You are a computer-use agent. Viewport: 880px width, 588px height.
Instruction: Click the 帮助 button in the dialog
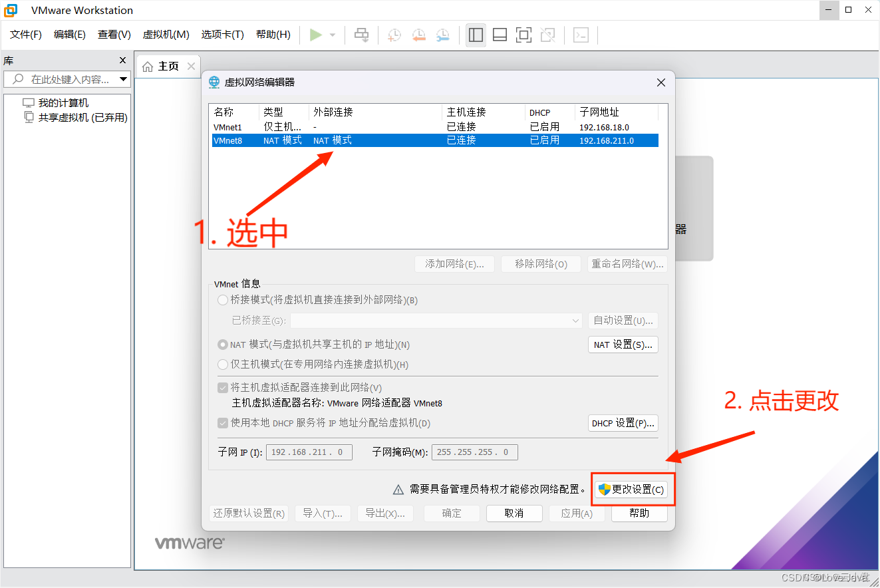click(x=639, y=514)
